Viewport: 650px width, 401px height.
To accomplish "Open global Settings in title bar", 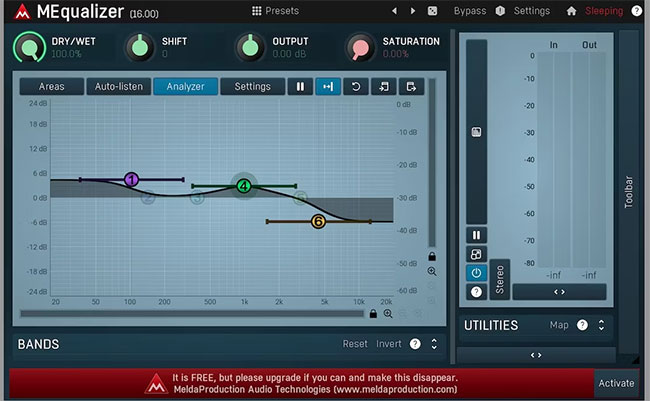I will (532, 11).
